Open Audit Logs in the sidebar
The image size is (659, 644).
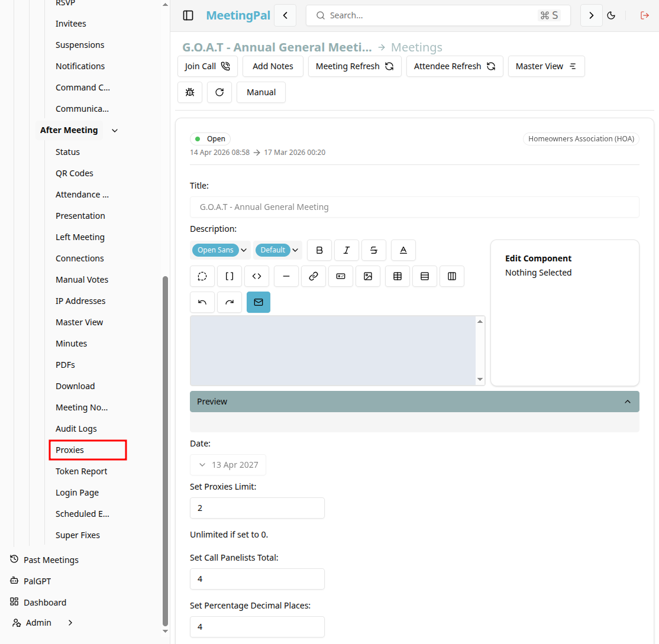pos(76,429)
